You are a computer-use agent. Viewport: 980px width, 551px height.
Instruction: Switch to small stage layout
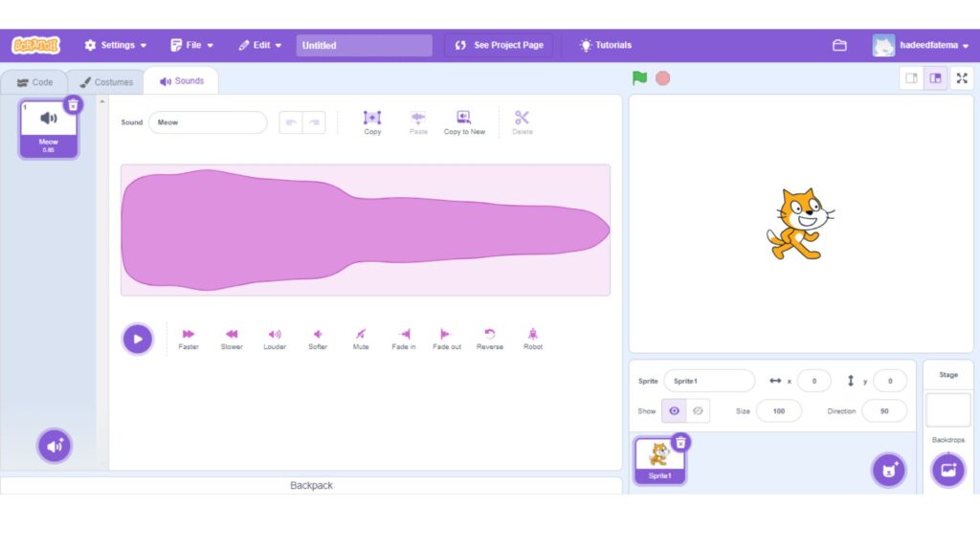click(911, 78)
